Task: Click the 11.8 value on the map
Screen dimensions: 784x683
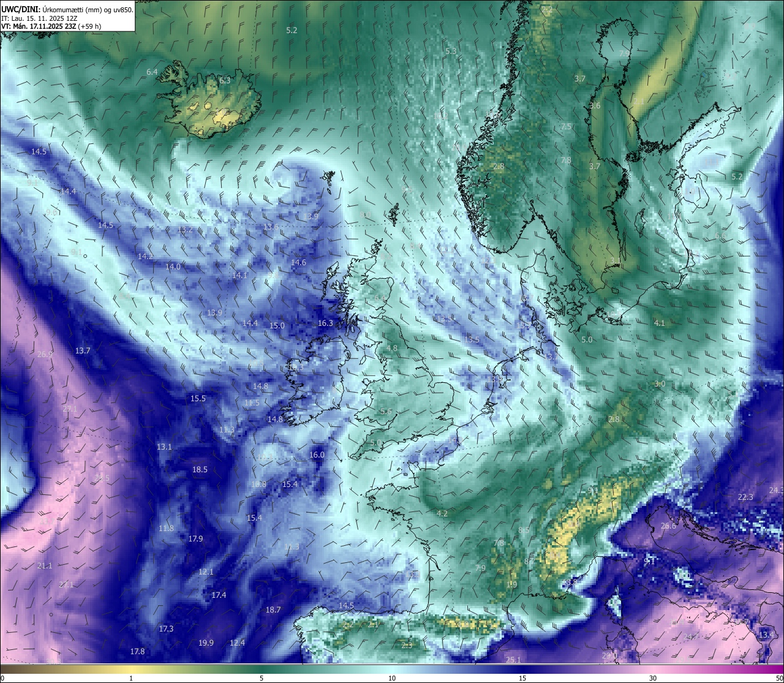Action: point(166,529)
